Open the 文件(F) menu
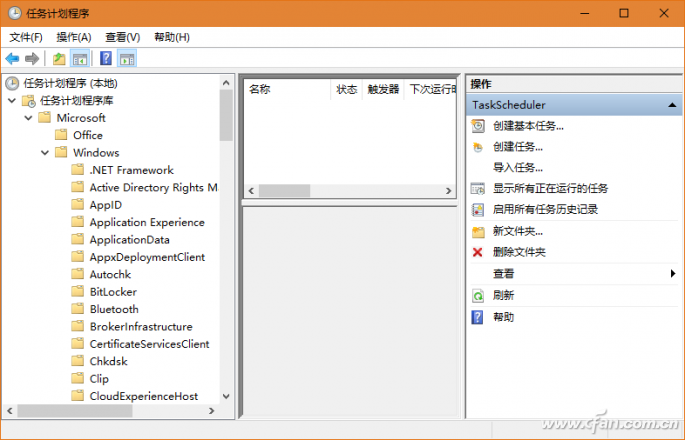This screenshot has width=685, height=440. pyautogui.click(x=26, y=38)
